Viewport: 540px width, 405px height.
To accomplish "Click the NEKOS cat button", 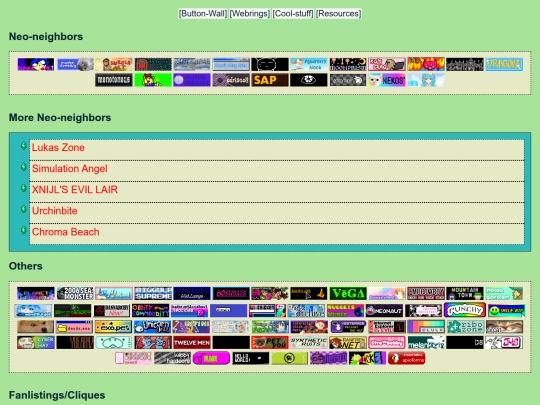I will [x=387, y=80].
